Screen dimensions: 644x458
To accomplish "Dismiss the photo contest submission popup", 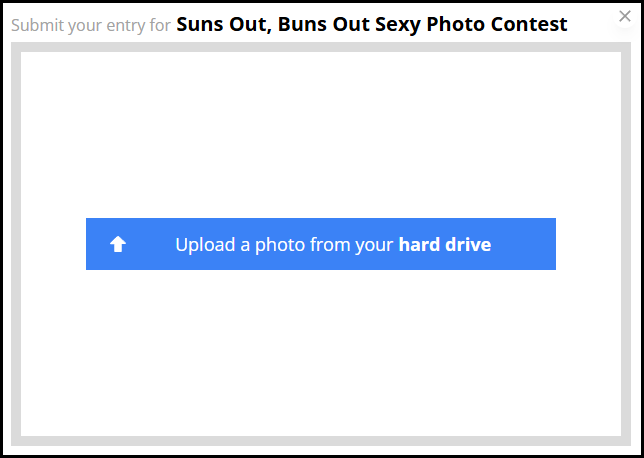I will [625, 16].
